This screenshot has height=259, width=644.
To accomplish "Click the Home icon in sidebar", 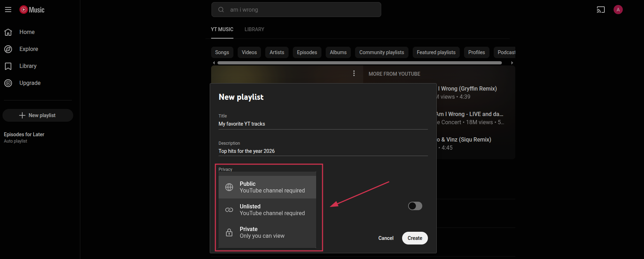I will point(8,32).
